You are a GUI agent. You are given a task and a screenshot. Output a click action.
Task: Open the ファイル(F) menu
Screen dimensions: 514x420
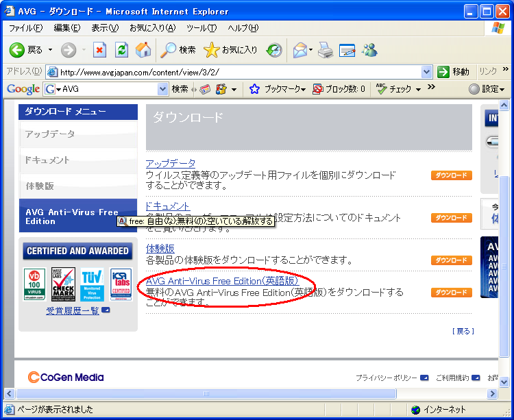(25, 28)
